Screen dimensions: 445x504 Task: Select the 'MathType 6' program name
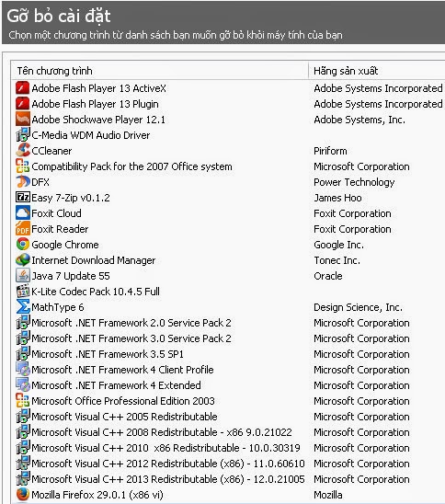coord(58,307)
